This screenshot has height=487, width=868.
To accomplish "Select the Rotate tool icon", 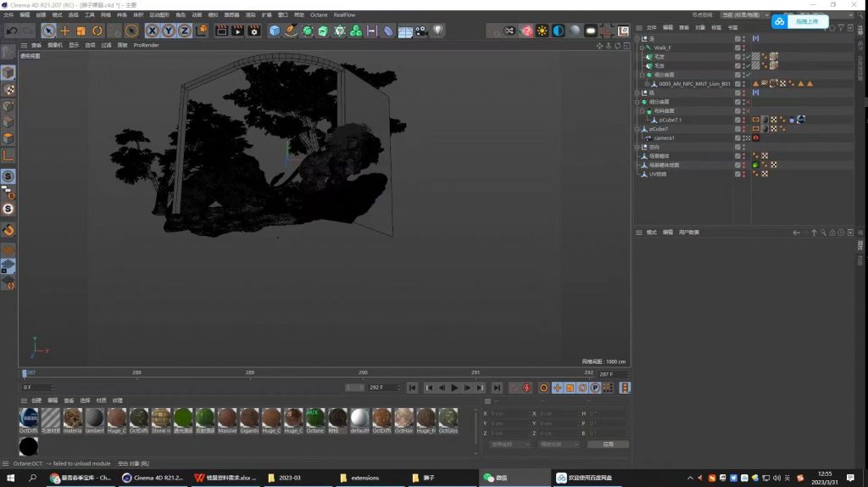I will [x=97, y=31].
